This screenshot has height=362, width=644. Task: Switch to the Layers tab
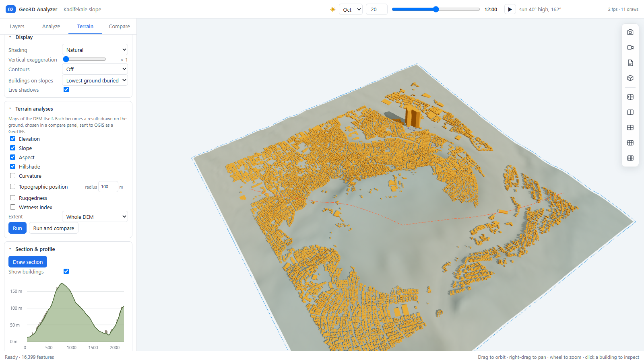click(x=17, y=26)
